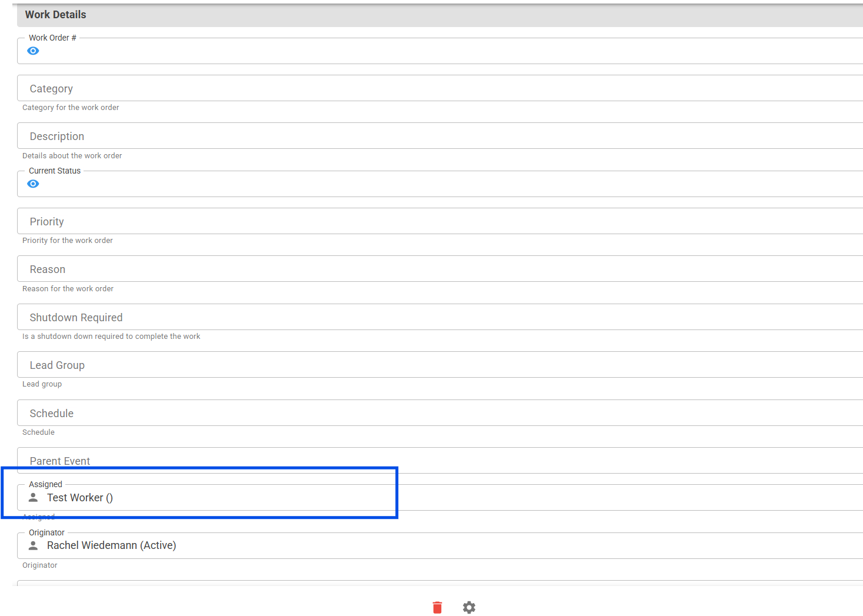Click the Test Worker () assigned entry

point(80,498)
